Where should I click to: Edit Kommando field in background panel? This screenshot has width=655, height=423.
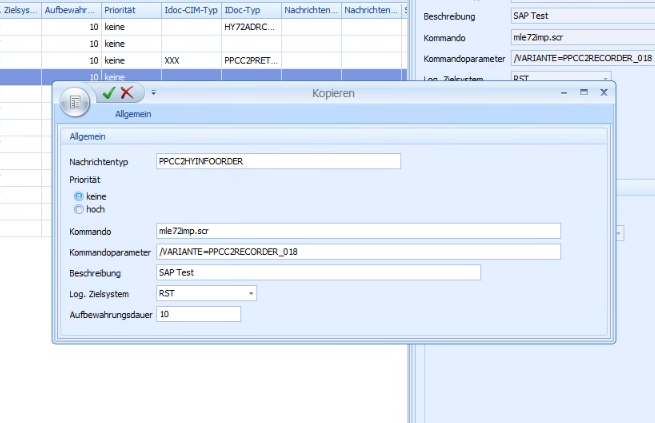click(583, 37)
